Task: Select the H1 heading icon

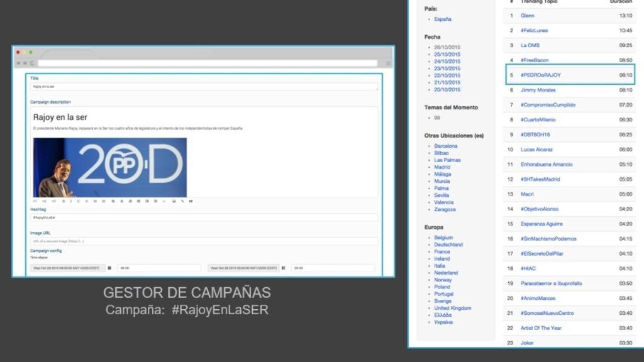Action: [x=35, y=201]
